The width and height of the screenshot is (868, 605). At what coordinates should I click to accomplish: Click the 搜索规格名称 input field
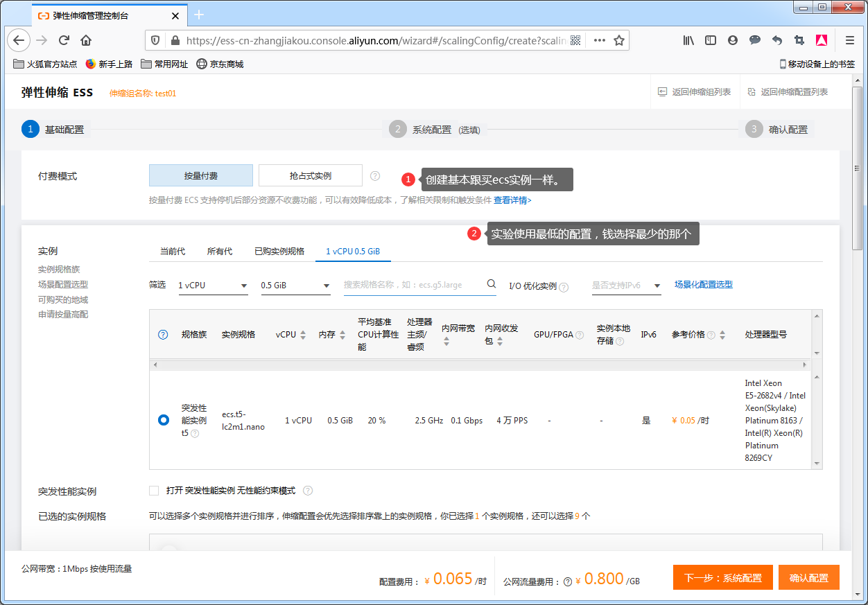coord(413,285)
